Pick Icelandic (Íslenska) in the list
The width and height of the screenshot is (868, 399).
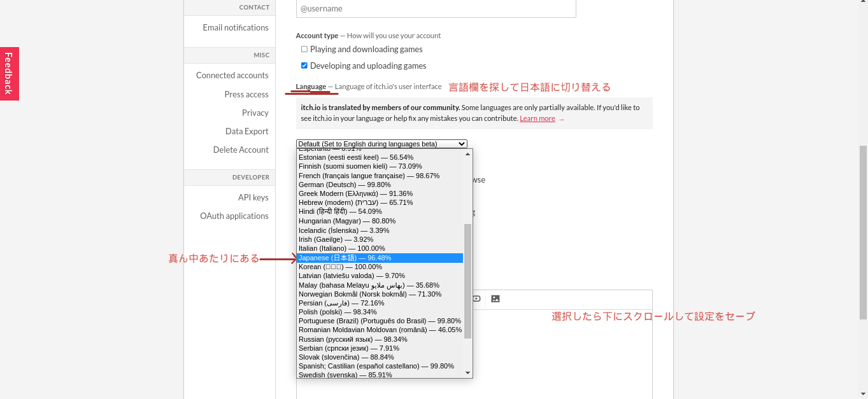pyautogui.click(x=380, y=230)
